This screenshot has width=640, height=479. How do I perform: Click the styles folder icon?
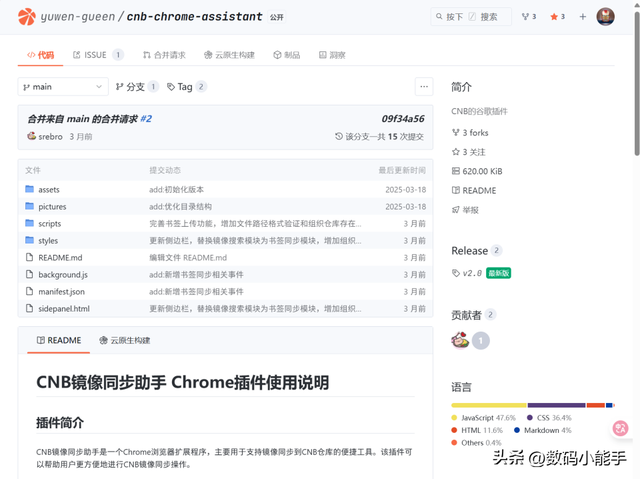point(29,240)
